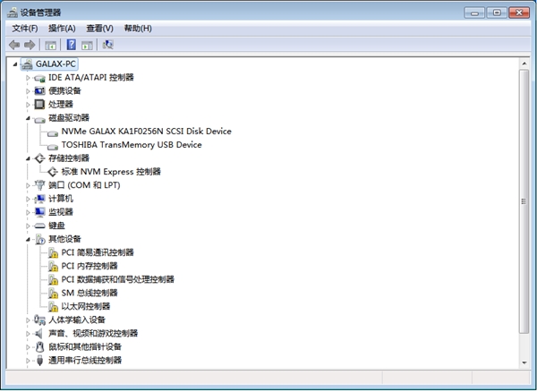Click the Back arrow toolbar icon
The width and height of the screenshot is (537, 392).
(14, 45)
